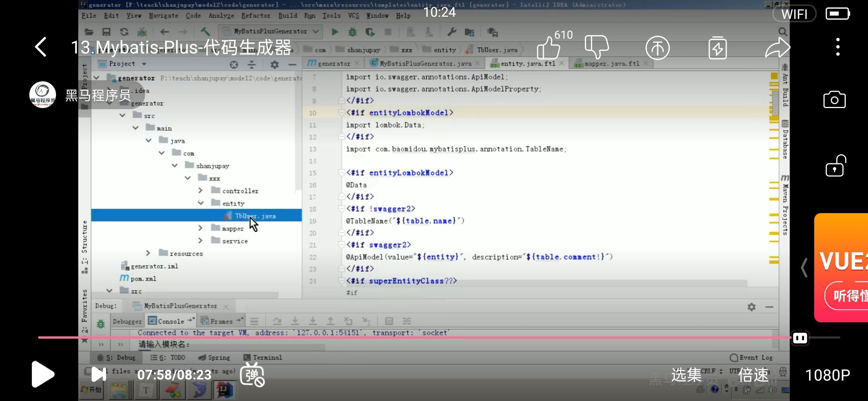Expand the resources folder
Image resolution: width=868 pixels, height=401 pixels.
148,253
